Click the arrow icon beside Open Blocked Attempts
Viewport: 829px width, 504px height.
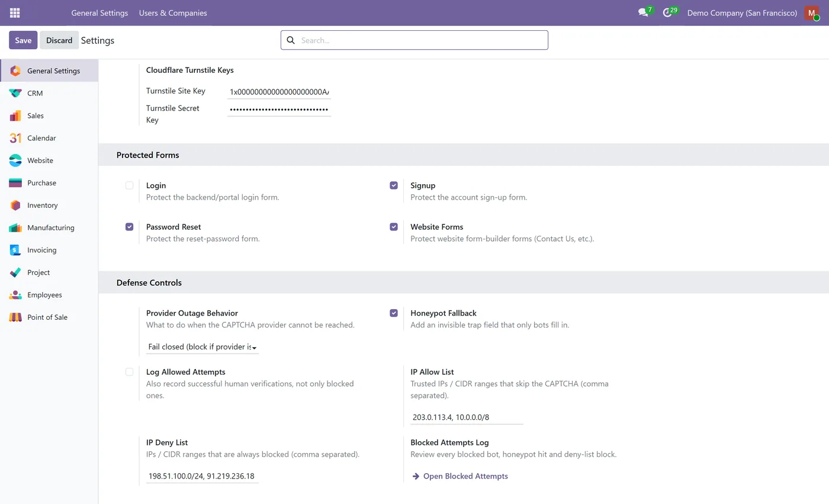coord(416,476)
